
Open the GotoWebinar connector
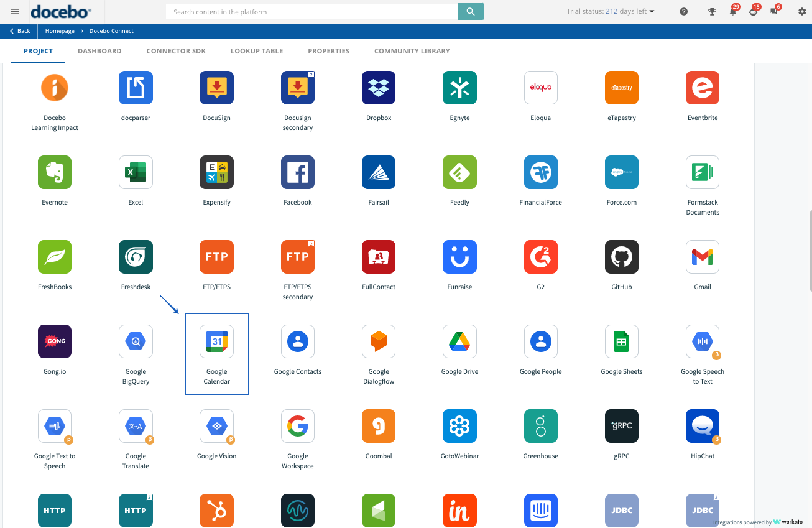pyautogui.click(x=459, y=426)
